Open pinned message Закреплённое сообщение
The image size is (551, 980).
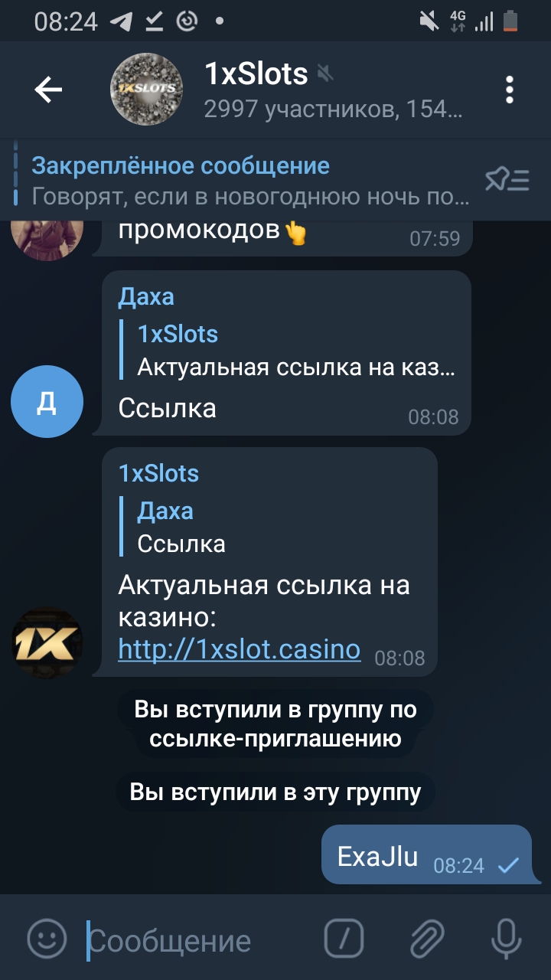coord(245,181)
